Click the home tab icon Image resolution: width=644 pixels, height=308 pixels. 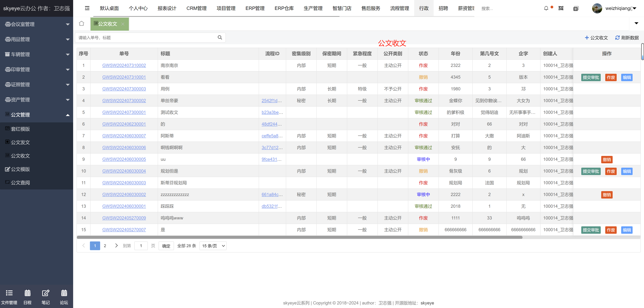[x=82, y=23]
